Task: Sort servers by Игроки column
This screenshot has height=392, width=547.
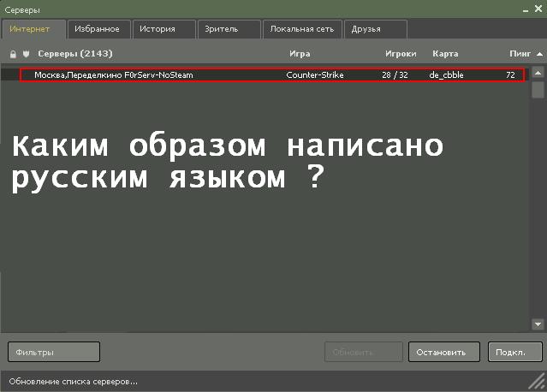Action: [x=401, y=54]
